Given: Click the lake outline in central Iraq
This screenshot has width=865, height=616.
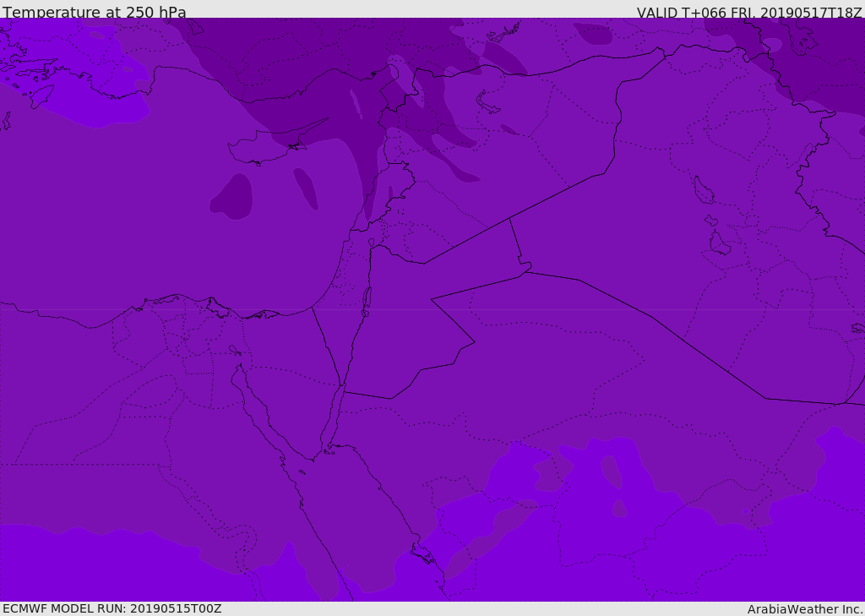Looking at the screenshot, I should [704, 190].
